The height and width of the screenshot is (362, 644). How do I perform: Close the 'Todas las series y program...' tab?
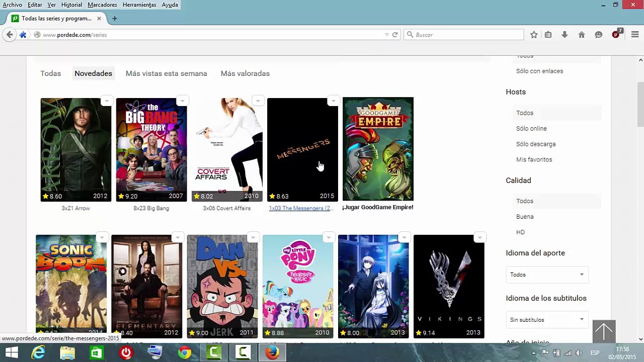click(99, 19)
